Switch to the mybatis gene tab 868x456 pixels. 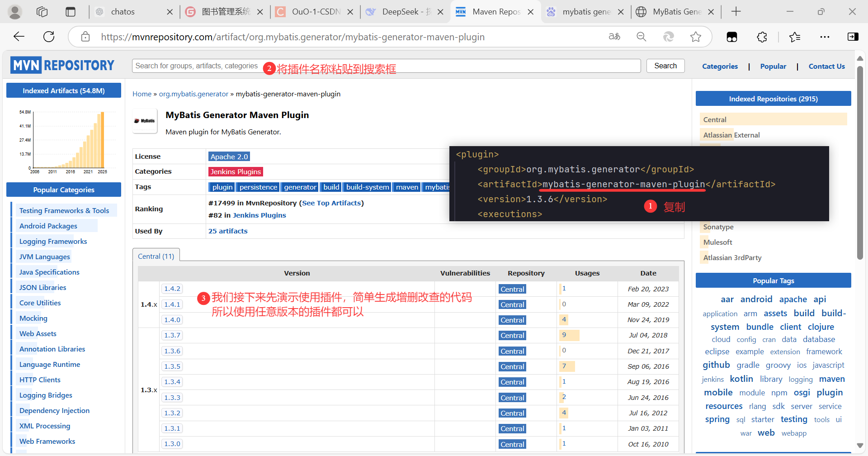click(x=586, y=12)
